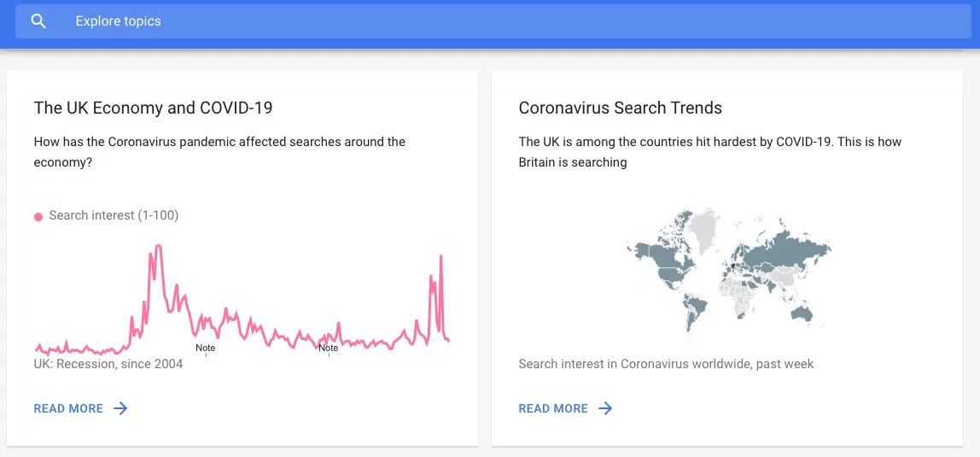Click the second Note marker on the chart

click(x=329, y=349)
